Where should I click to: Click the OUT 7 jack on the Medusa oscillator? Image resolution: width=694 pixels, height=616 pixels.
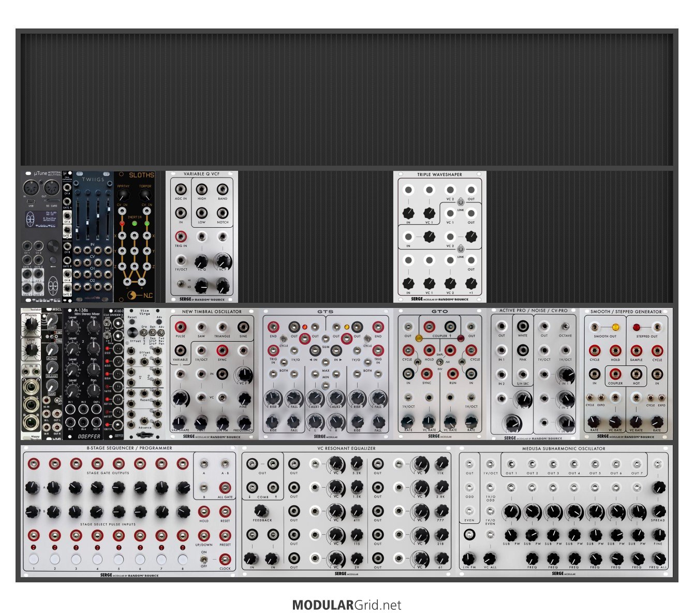tap(637, 464)
